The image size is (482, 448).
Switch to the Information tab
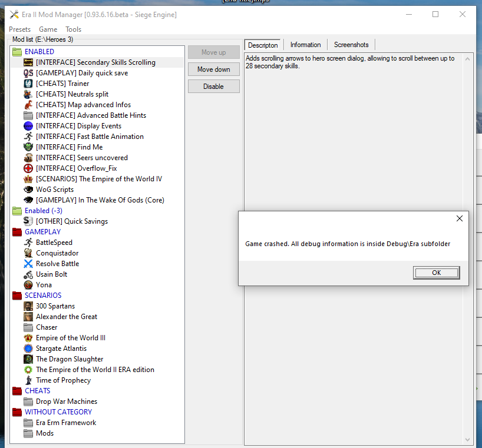305,45
